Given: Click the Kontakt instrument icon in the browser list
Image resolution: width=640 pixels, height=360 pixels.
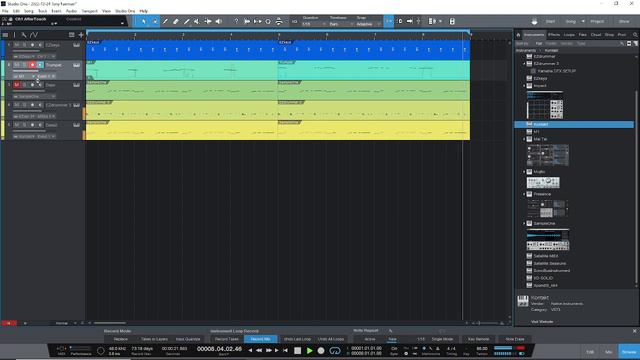Looking at the screenshot, I should click(x=529, y=124).
